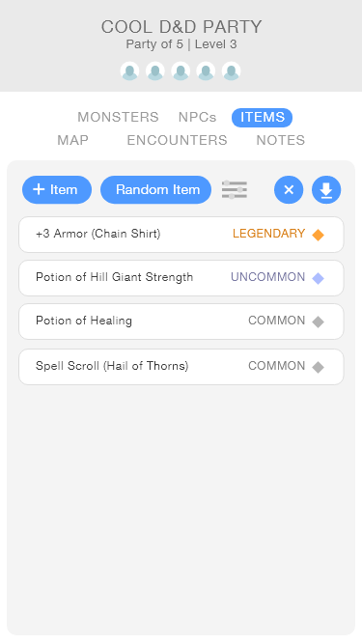Image resolution: width=362 pixels, height=644 pixels.
Task: Click the gray diamond on Spell Scroll
Action: 319,367
